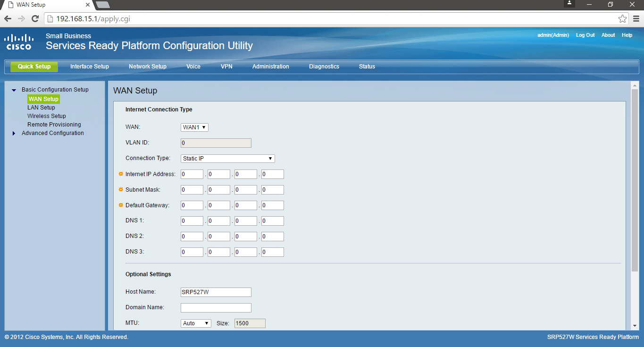The height and width of the screenshot is (347, 644).
Task: Open the VPN tab
Action: tap(226, 67)
